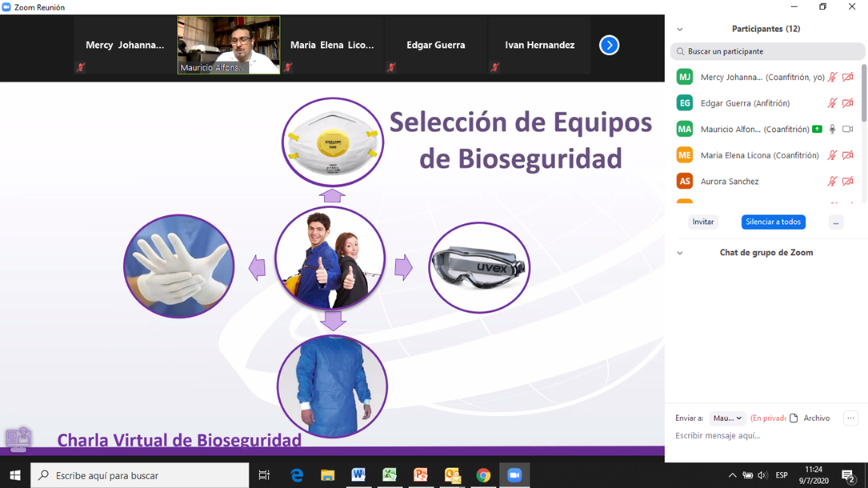The image size is (868, 488).
Task: Click Mauricio Alfon's camera icon in list
Action: coord(847,129)
